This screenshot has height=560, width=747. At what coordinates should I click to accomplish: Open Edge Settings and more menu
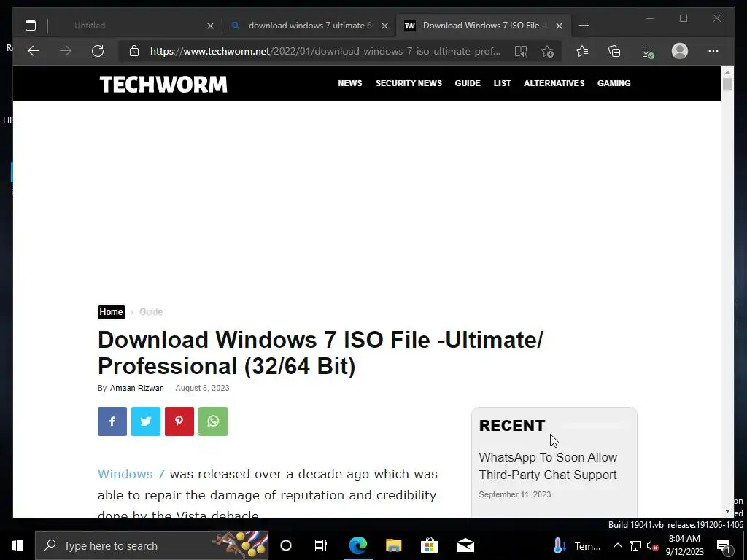(713, 51)
